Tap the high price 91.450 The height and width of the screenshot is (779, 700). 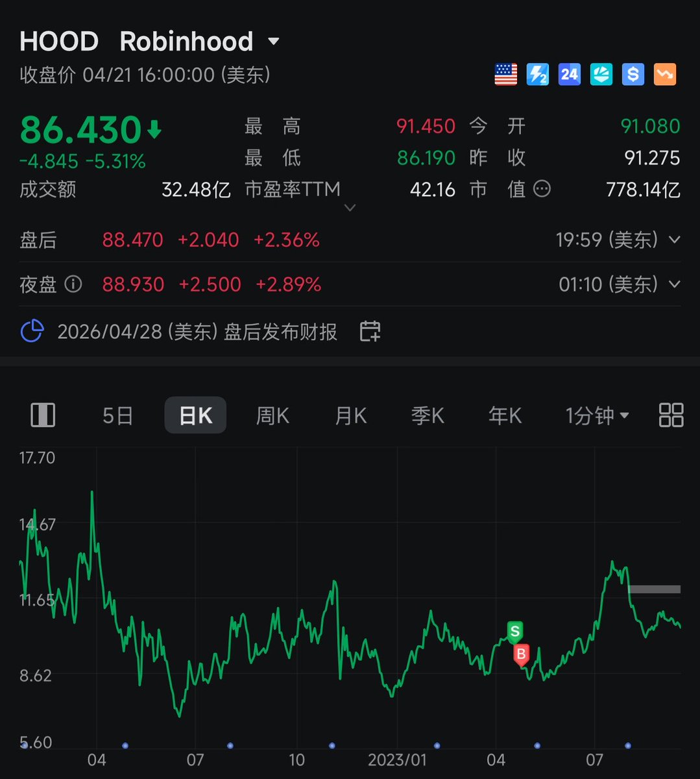(426, 126)
